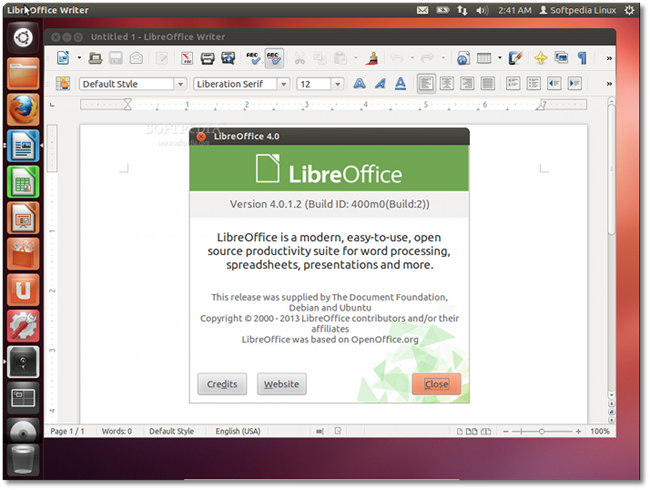
Task: Click the orange Close button in About dialog
Action: point(436,384)
